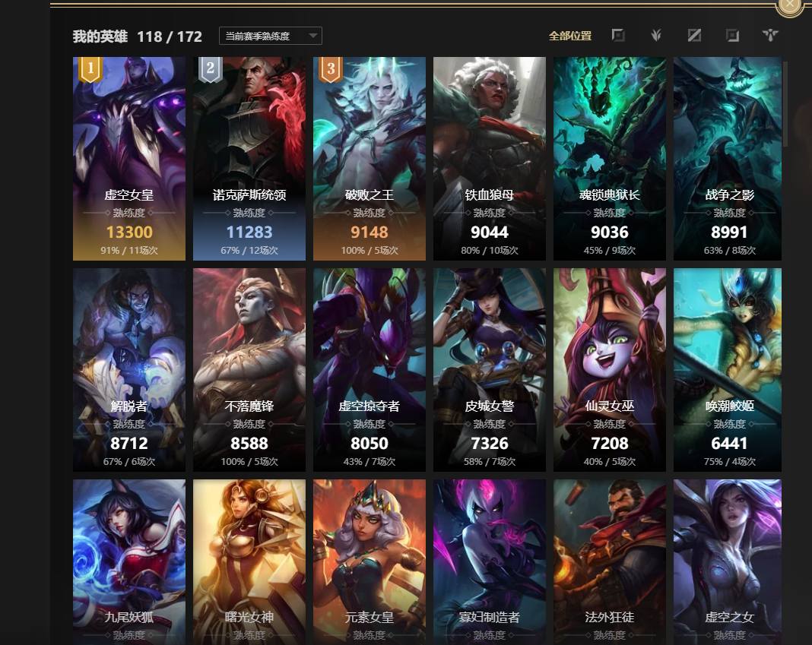Select the 魂锁典狱长 champion card
812x645 pixels.
[610, 159]
